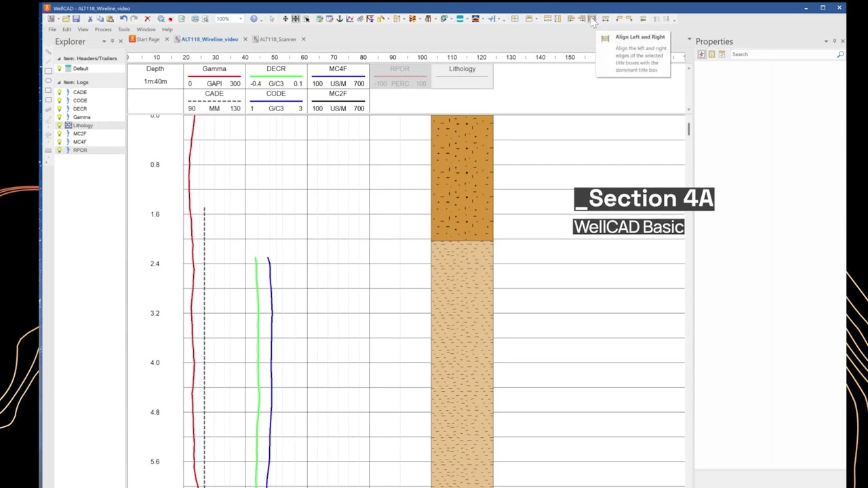Click the blue Help question icon

click(254, 19)
